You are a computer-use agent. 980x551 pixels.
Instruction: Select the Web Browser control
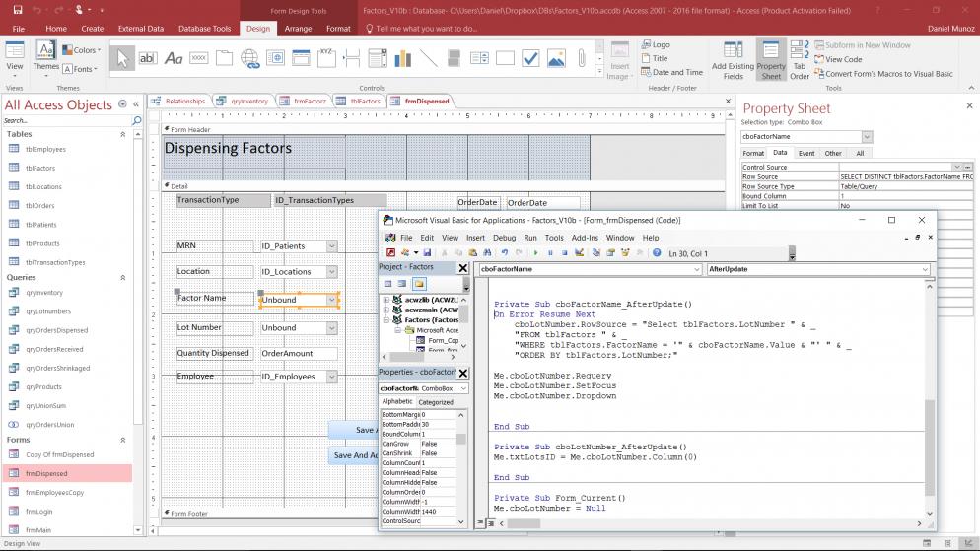click(x=276, y=58)
